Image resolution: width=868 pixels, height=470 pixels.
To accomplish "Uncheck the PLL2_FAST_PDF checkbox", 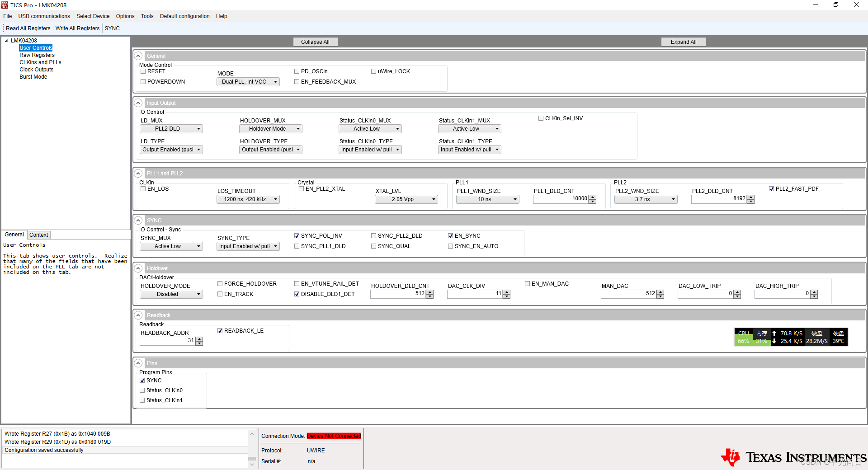I will 772,188.
